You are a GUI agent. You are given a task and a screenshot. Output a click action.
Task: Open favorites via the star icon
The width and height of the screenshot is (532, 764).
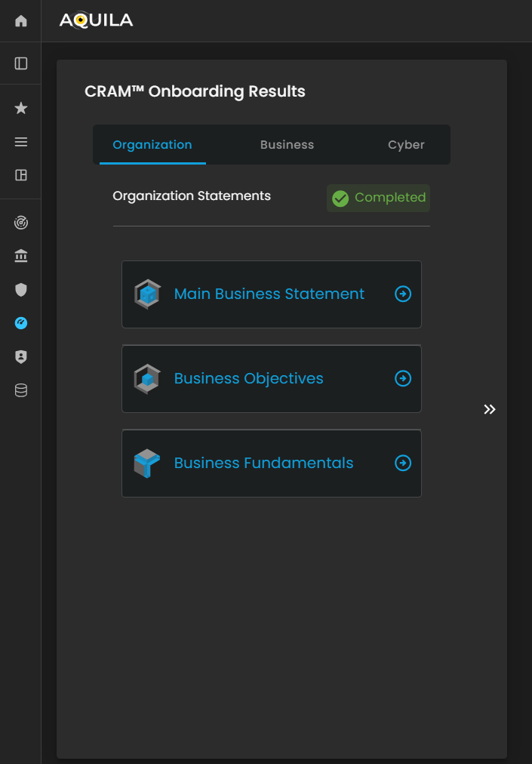click(x=21, y=109)
